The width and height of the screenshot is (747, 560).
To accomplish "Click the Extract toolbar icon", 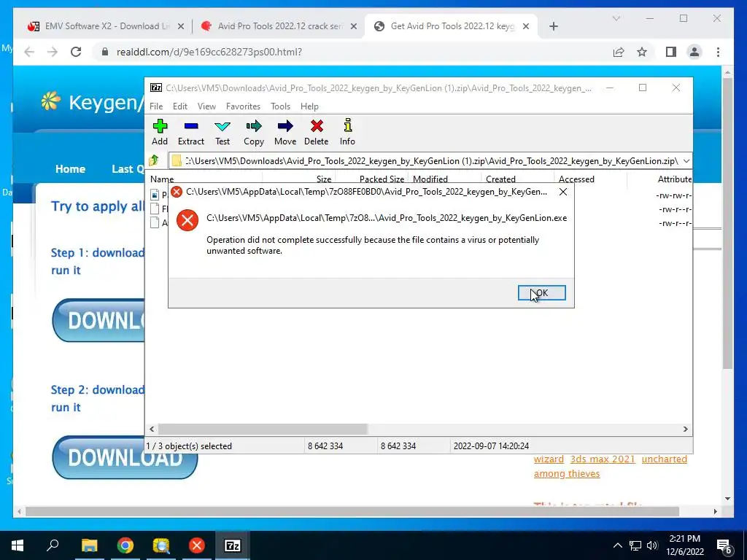I will click(x=191, y=132).
